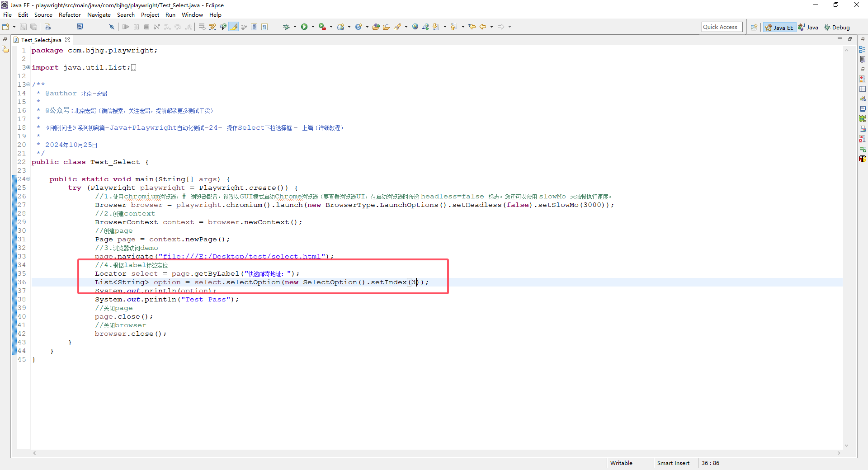Click the New file wizard icon
The width and height of the screenshot is (868, 470).
tap(6, 27)
